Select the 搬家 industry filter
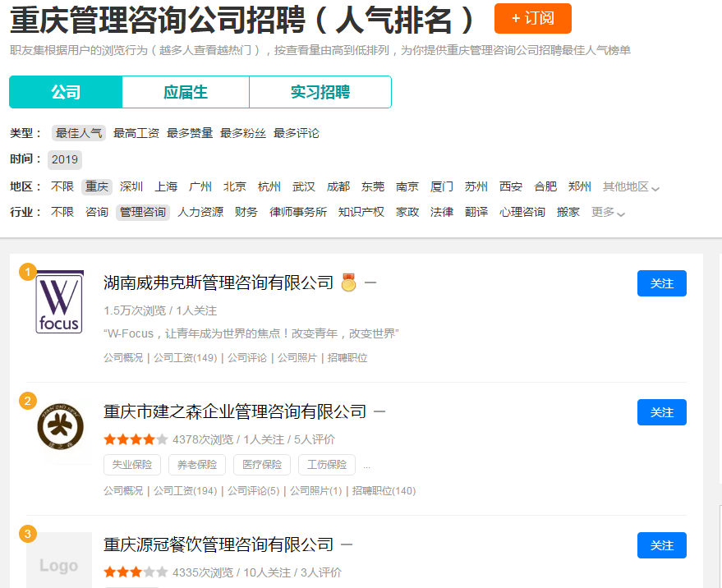Viewport: 722px width, 588px height. click(x=568, y=212)
